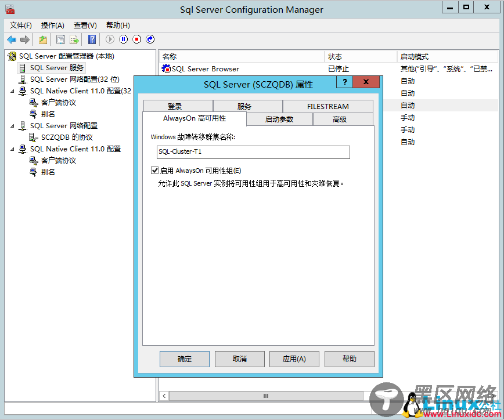Image resolution: width=504 pixels, height=420 pixels.
Task: Click the 已停止 status cell
Action: coord(339,68)
